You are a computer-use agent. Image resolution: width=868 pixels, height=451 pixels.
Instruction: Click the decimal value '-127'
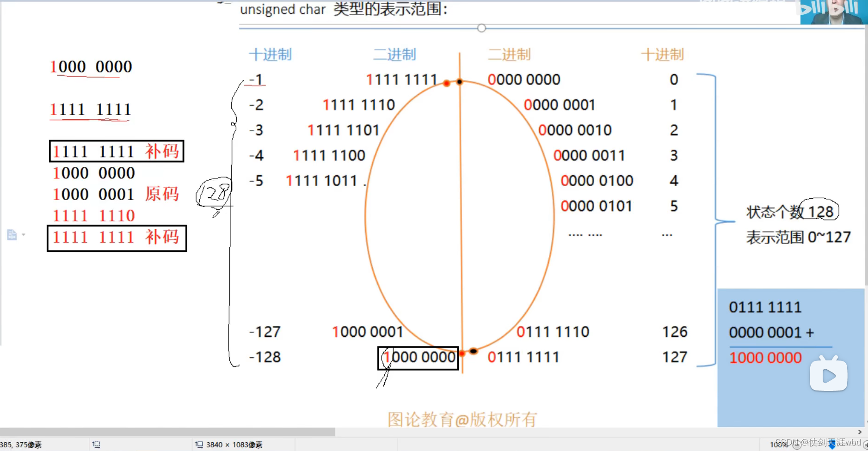265,332
